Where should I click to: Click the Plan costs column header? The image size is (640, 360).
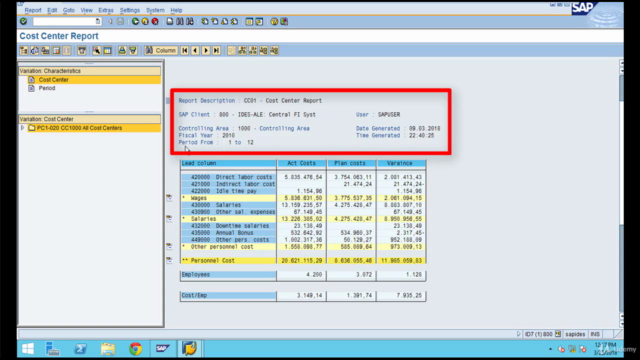coord(351,163)
